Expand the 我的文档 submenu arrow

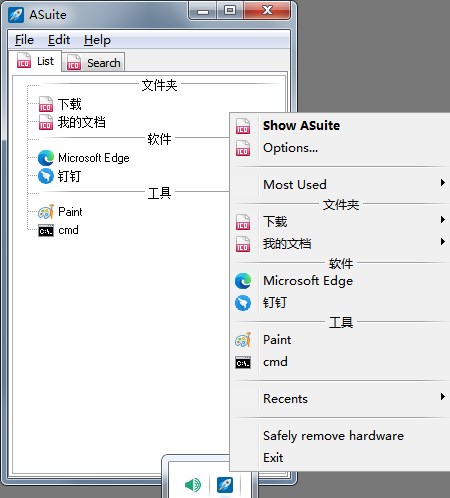click(x=442, y=241)
